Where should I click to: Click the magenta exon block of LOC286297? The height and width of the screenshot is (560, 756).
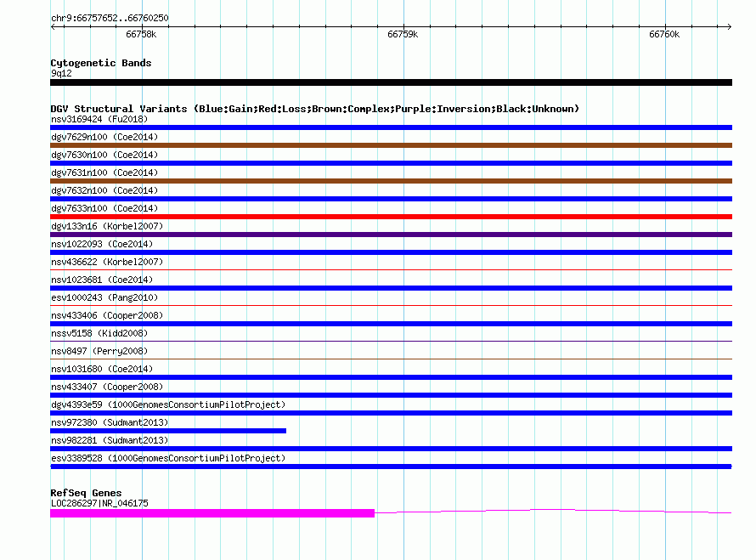212,513
